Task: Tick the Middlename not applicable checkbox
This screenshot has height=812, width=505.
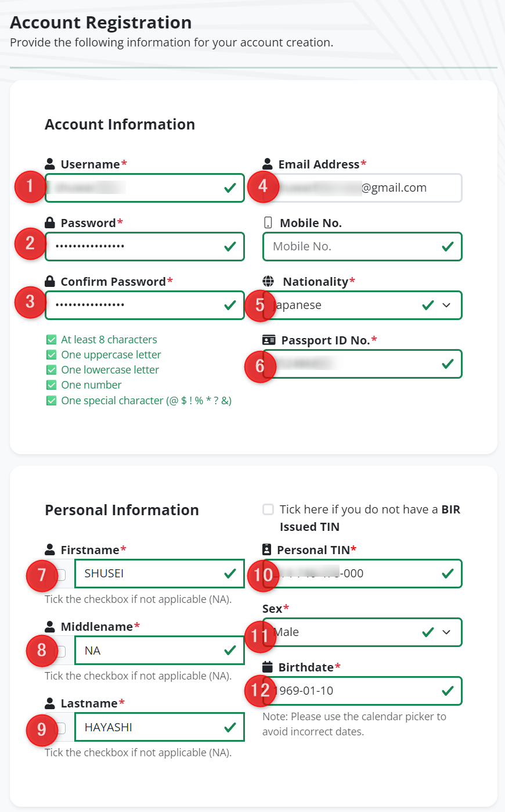Action: tap(61, 652)
